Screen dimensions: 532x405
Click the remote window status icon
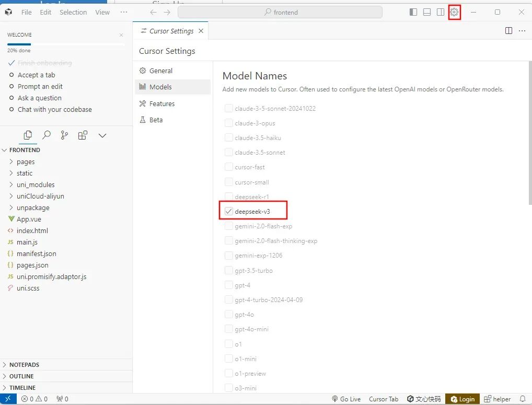(8, 399)
